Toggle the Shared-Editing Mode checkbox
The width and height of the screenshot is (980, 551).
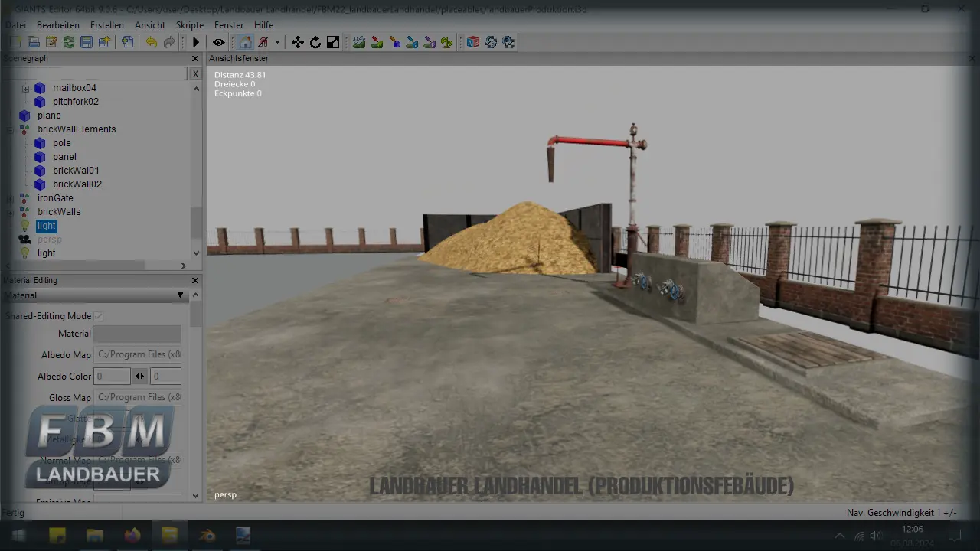click(99, 316)
